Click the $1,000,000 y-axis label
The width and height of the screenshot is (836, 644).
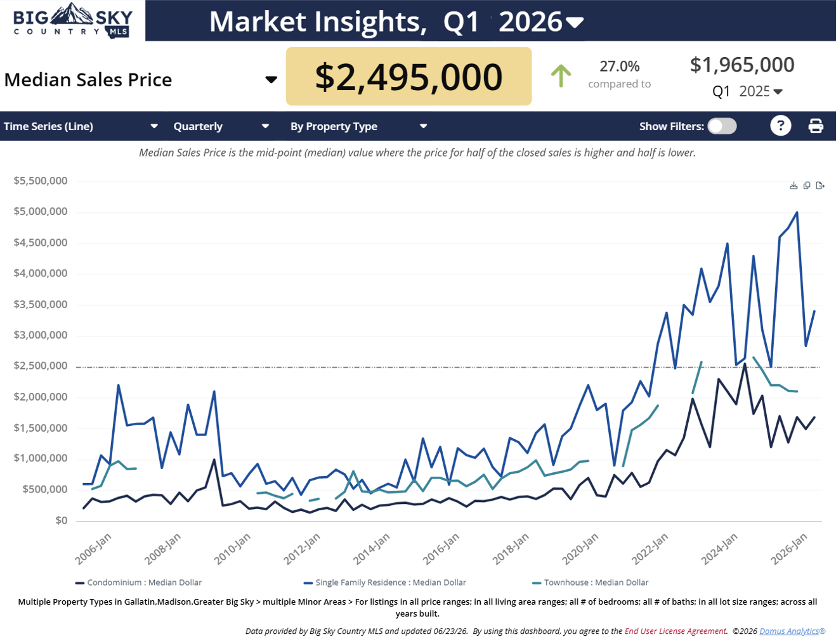pos(41,458)
